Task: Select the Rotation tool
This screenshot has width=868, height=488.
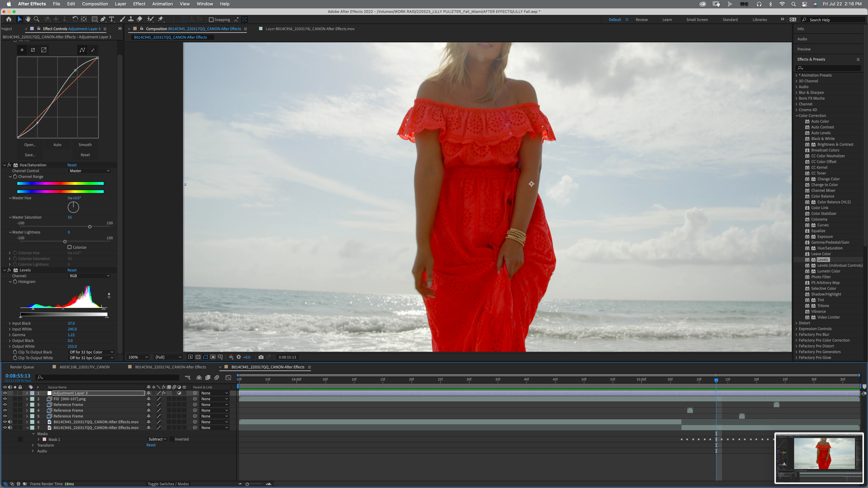Action: tap(75, 19)
